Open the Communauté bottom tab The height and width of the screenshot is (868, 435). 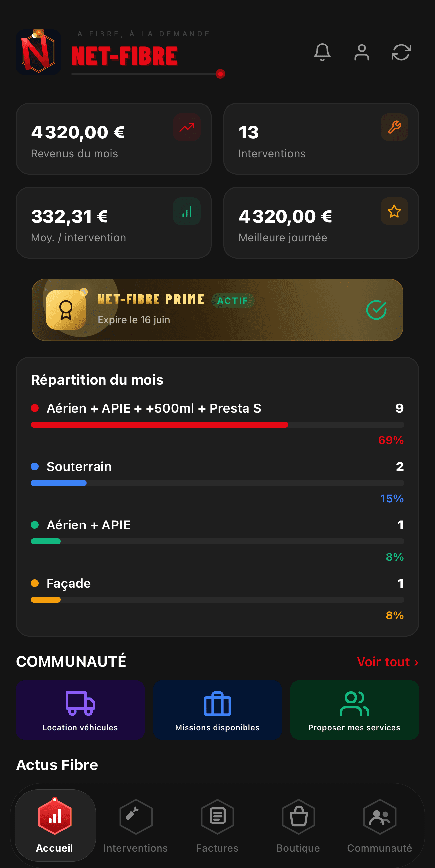click(x=380, y=825)
